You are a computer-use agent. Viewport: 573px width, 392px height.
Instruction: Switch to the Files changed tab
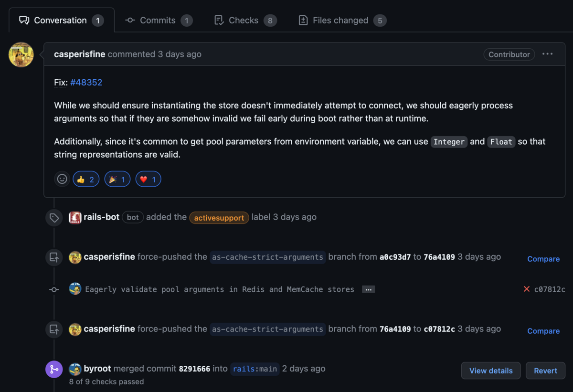click(x=341, y=20)
